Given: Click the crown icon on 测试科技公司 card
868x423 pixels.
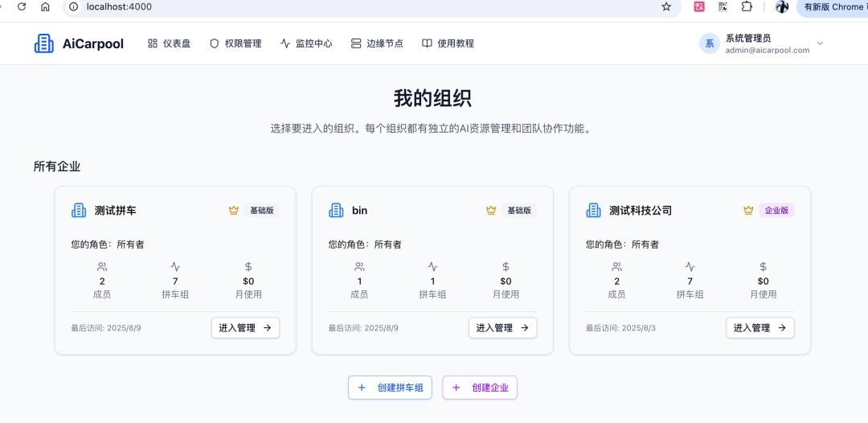Looking at the screenshot, I should pos(748,211).
